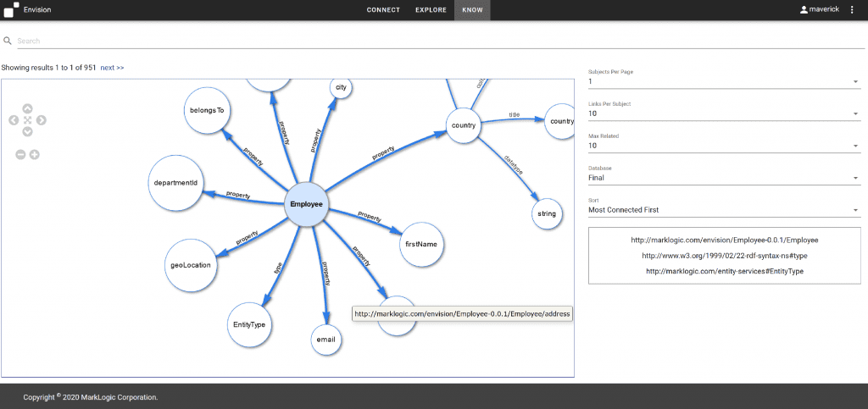Viewport: 868px width, 409px height.
Task: Open the maverick user account menu
Action: pos(821,10)
